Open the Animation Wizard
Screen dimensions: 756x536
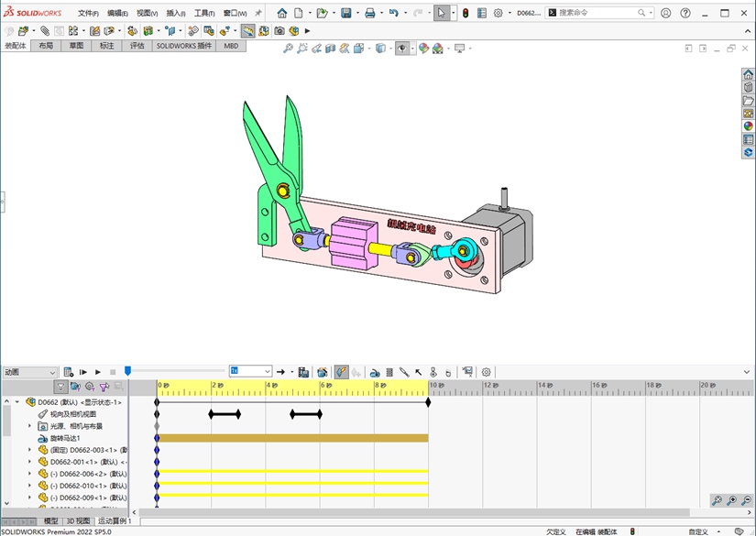tap(322, 372)
